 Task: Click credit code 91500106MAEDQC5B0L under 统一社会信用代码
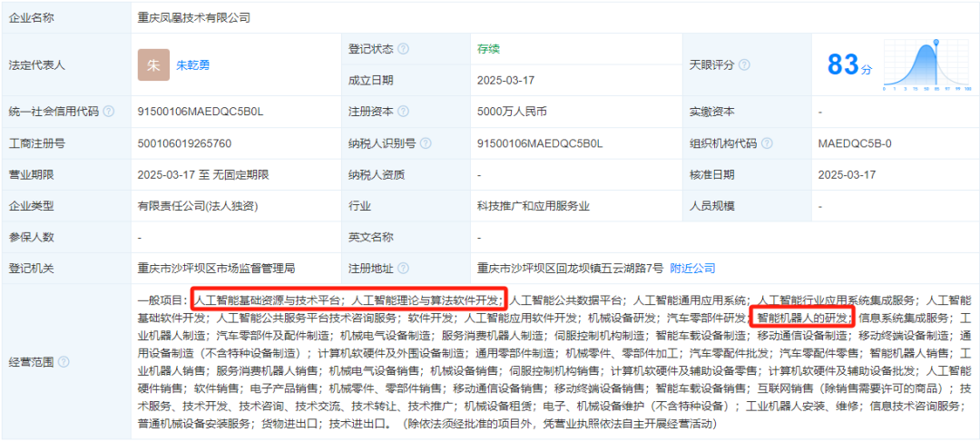click(x=201, y=112)
